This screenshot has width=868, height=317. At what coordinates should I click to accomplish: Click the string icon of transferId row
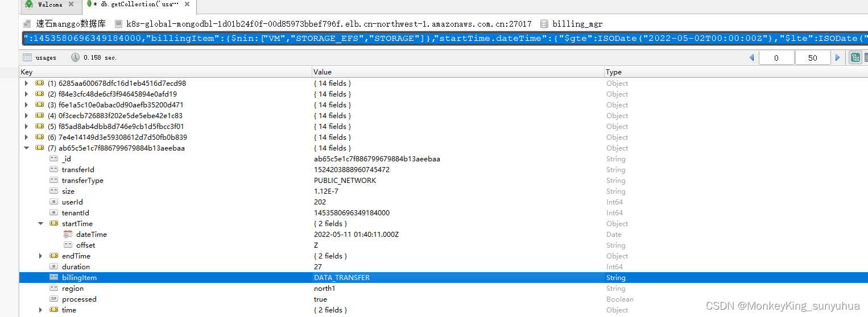tap(53, 169)
